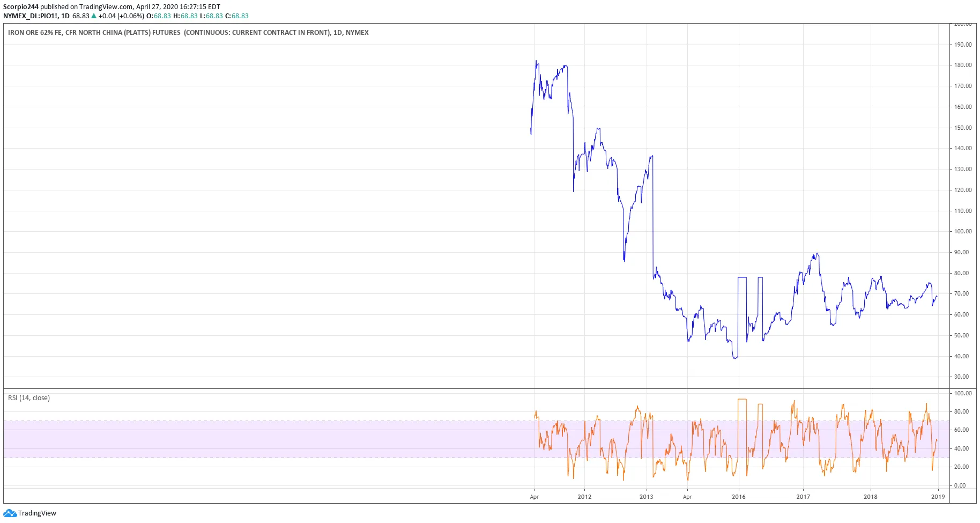Click the first Apr label before 2012
This screenshot has height=523, width=980.
coord(534,497)
